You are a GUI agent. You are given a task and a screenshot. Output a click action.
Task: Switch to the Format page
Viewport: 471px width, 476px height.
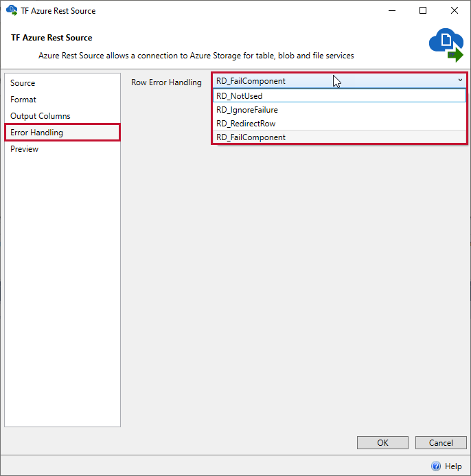[x=62, y=100]
